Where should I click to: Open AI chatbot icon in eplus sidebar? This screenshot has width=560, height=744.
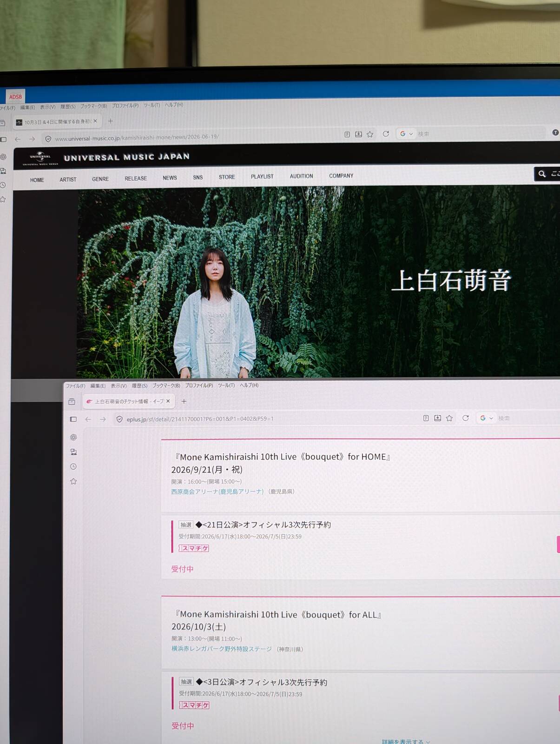73,437
